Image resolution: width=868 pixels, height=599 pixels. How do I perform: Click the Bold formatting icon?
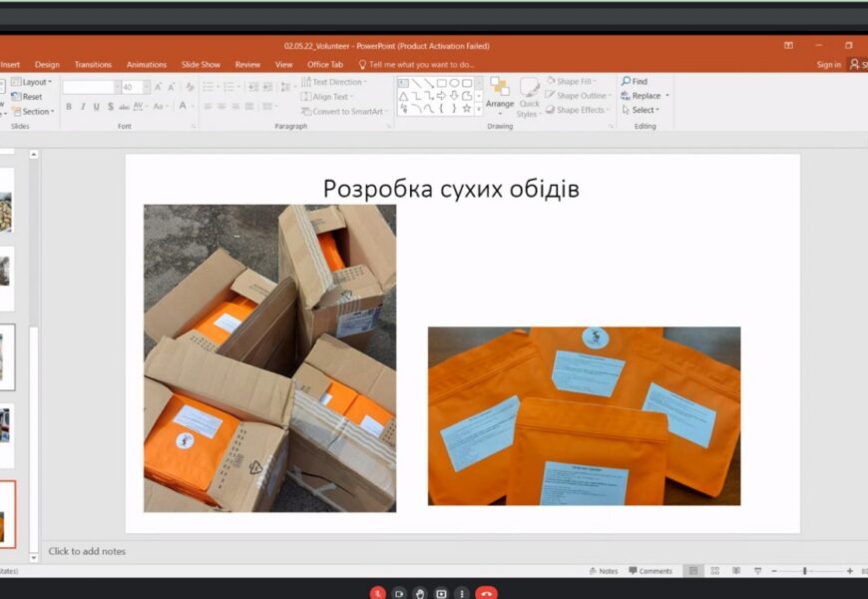(68, 106)
